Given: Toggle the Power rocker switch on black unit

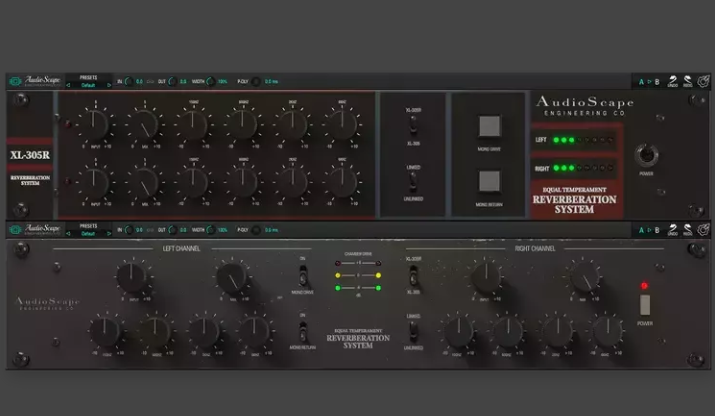Looking at the screenshot, I should [645, 305].
